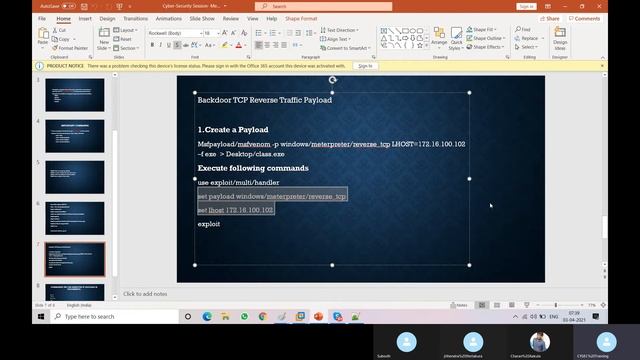The image size is (640, 360).
Task: Decrease the list indent level
Action: point(289,33)
